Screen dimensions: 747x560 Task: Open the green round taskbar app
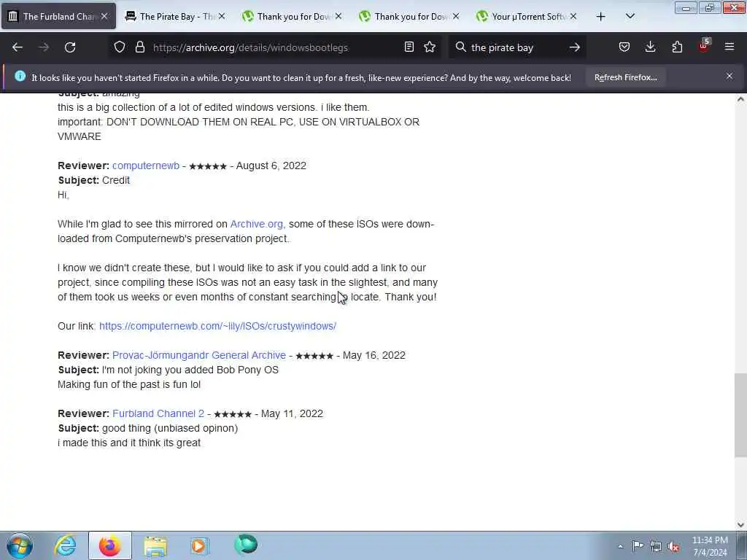pos(246,545)
